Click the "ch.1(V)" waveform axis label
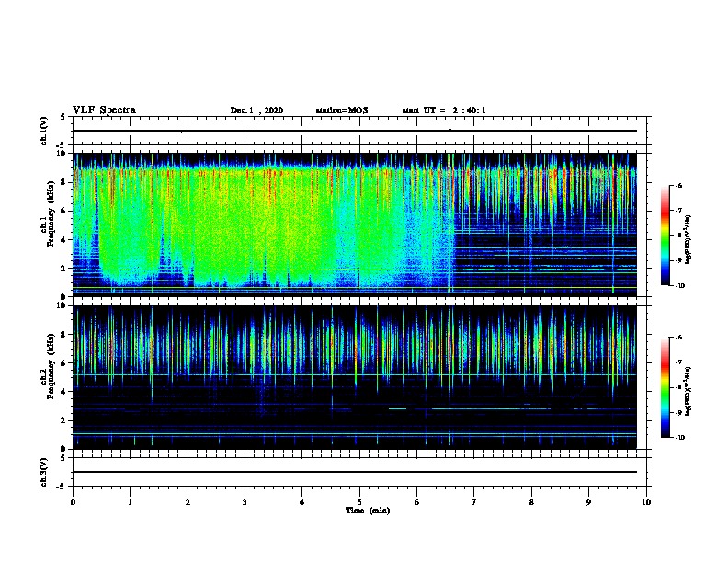This screenshot has width=728, height=563. coord(44,131)
